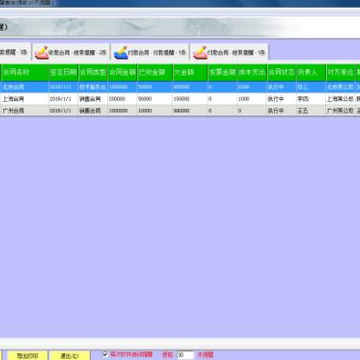Click the pencil icon on 收款合同·结束提醒 tab
Viewport: 360px width, 360px height.
click(41, 53)
